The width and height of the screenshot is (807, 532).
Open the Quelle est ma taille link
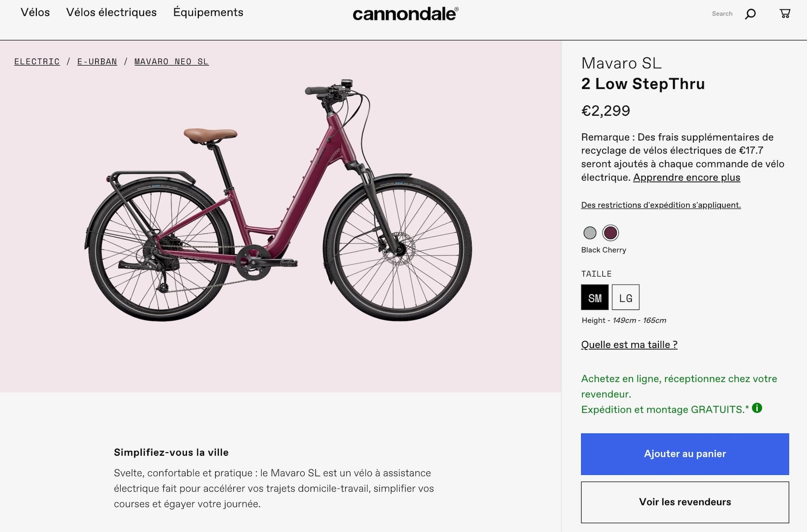point(629,344)
